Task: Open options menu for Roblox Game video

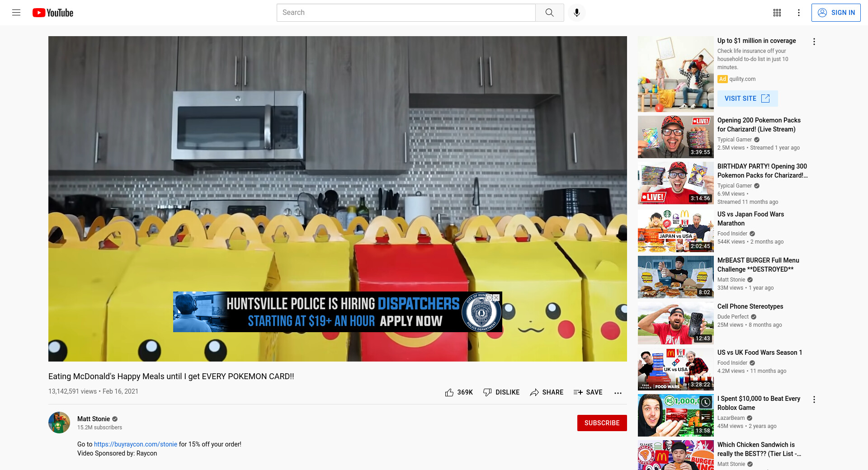Action: [x=814, y=399]
